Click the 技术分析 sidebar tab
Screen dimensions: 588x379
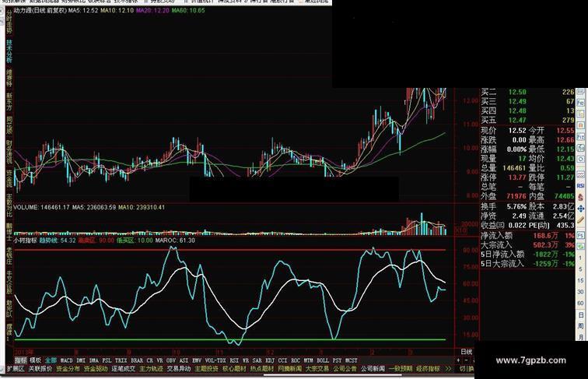coord(9,51)
